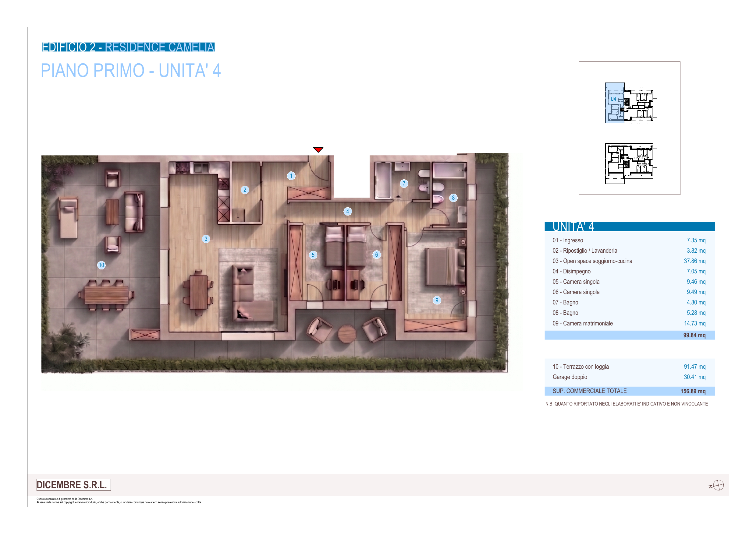Select room marker 8 in the second bathroom

point(453,198)
